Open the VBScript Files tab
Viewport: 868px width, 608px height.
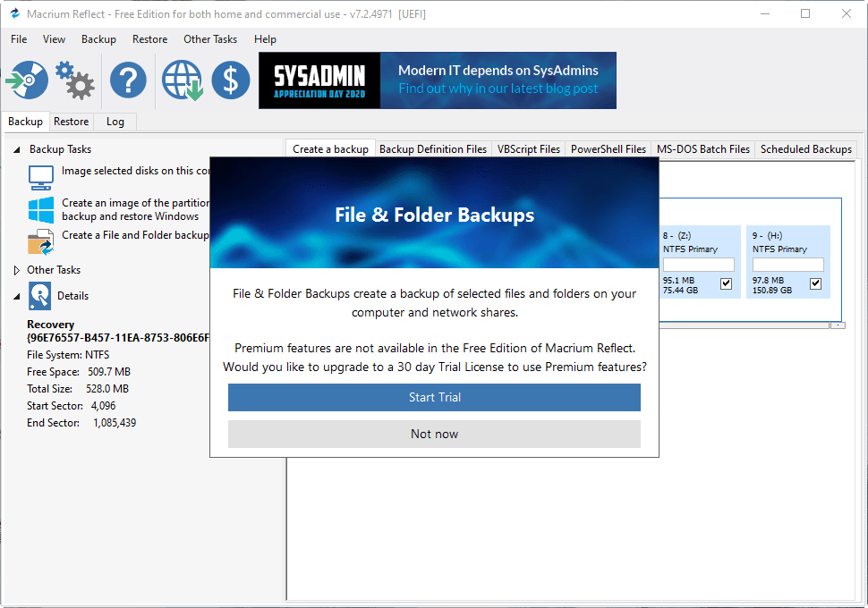pyautogui.click(x=529, y=149)
